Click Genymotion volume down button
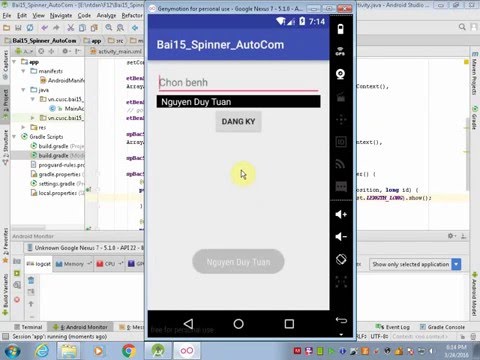Screen dimensions: 480x360 point(341,237)
